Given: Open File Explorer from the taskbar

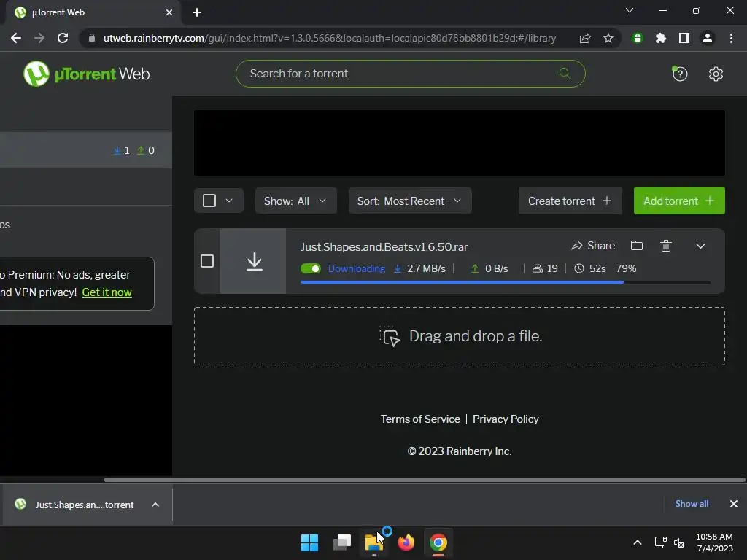Looking at the screenshot, I should (374, 542).
